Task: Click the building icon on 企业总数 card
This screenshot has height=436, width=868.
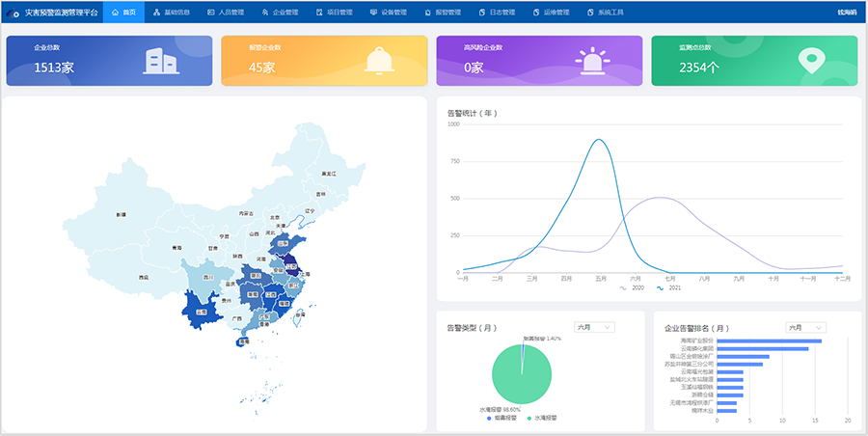Action: (x=160, y=61)
